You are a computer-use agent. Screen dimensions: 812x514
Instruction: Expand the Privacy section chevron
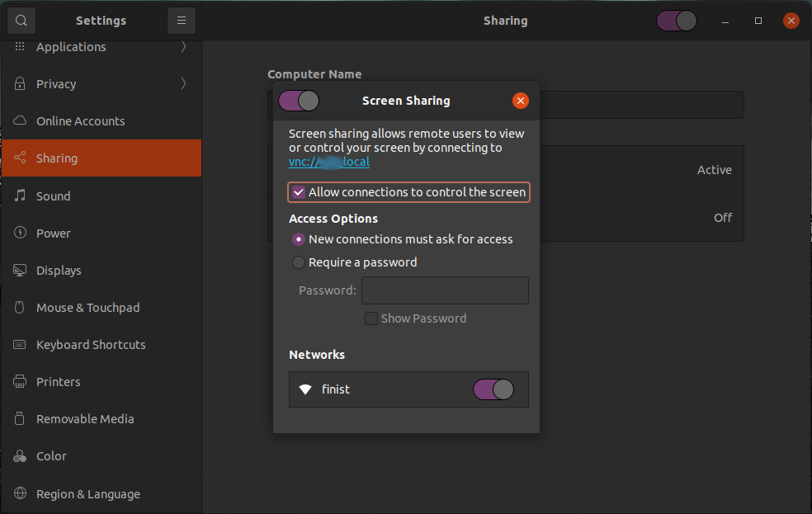pos(183,83)
